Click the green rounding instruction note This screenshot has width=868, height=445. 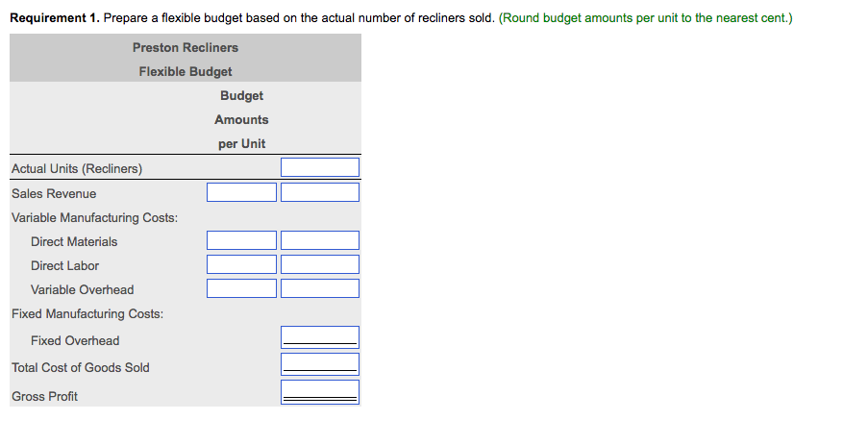coord(645,17)
